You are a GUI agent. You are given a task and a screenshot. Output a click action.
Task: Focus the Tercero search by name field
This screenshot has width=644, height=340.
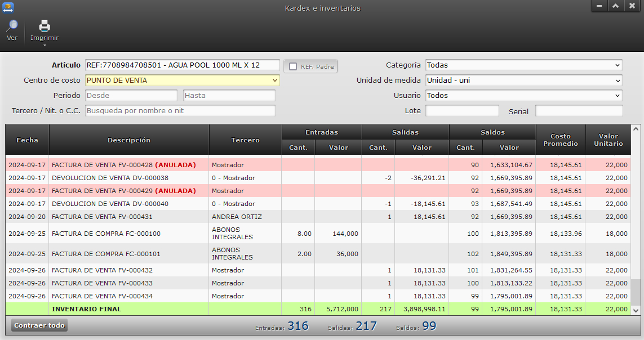(x=180, y=111)
